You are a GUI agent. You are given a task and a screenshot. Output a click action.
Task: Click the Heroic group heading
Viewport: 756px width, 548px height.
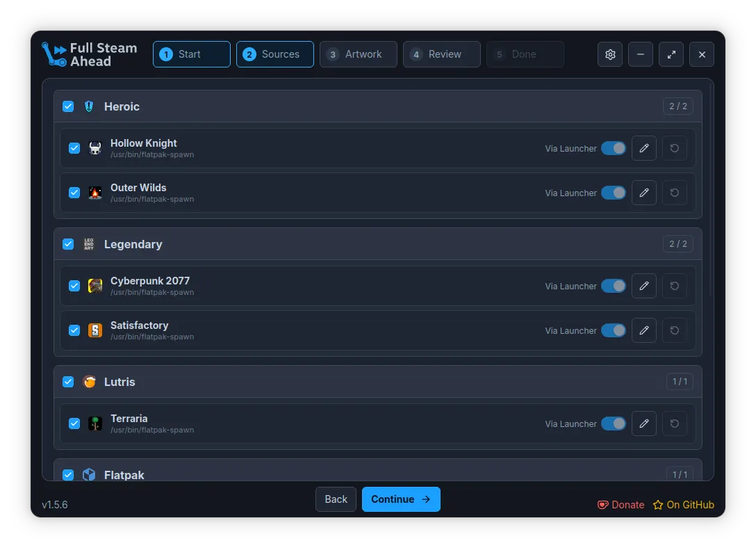[x=122, y=106]
